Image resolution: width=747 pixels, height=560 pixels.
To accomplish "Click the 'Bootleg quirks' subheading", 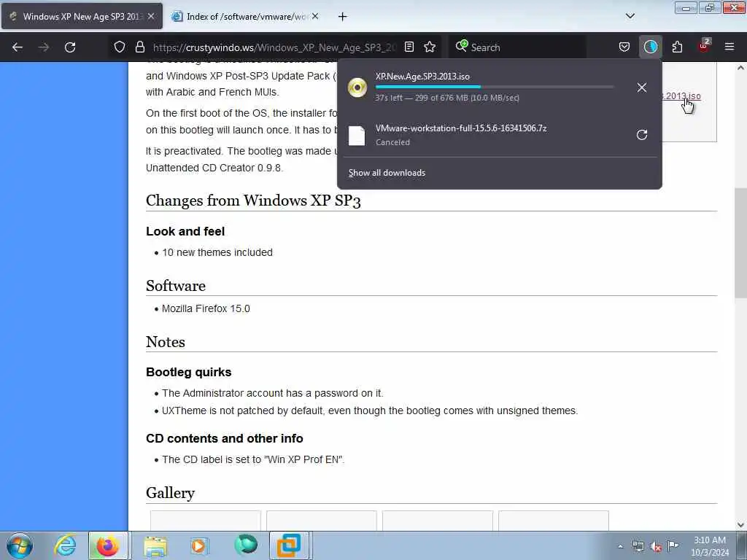I will 189,372.
